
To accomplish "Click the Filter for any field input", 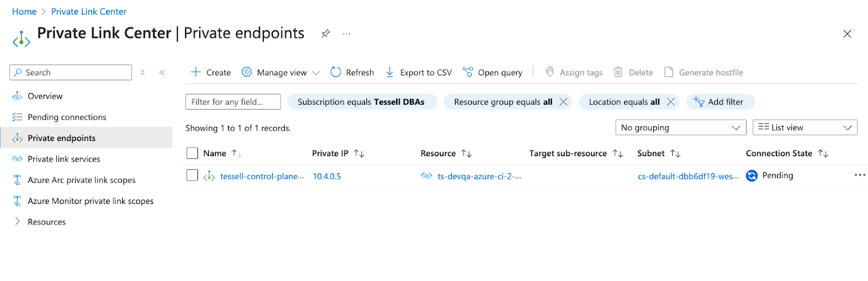I will (233, 102).
